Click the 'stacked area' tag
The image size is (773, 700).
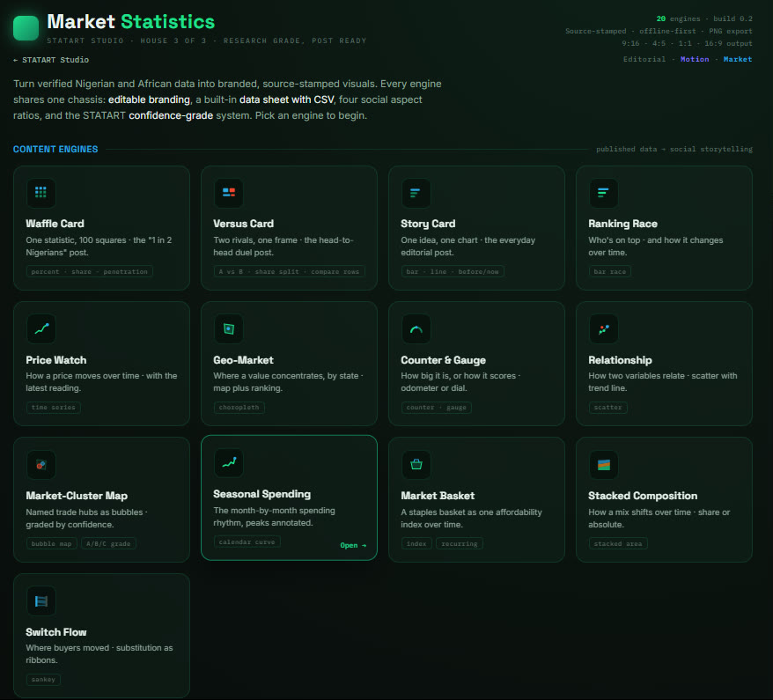[x=617, y=544]
